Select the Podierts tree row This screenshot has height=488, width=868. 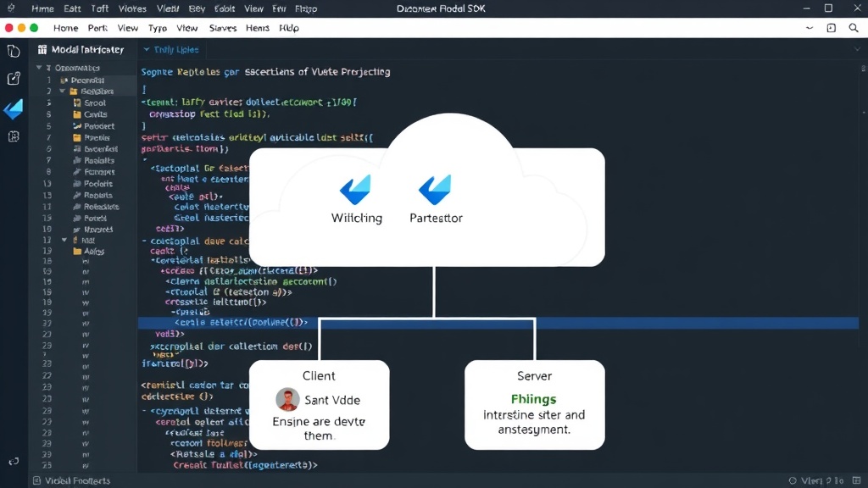[x=82, y=184]
